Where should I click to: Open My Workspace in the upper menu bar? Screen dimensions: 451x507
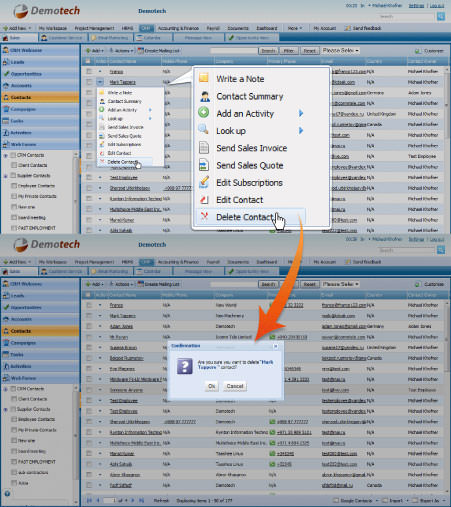[x=53, y=28]
